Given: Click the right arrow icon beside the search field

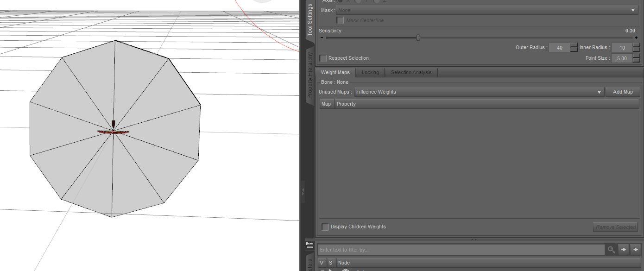Looking at the screenshot, I should pyautogui.click(x=635, y=250).
